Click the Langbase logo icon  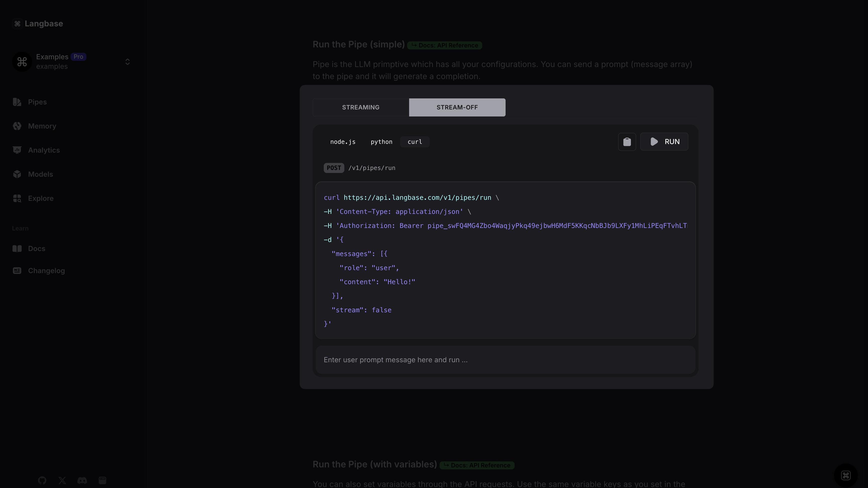(x=17, y=24)
